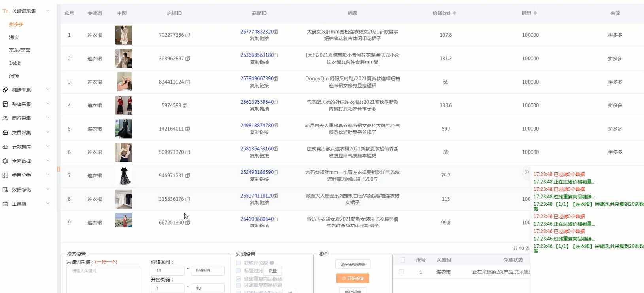This screenshot has height=293, width=644.
Task: Expand the 链接采集 menu chevron
Action: [x=48, y=89]
